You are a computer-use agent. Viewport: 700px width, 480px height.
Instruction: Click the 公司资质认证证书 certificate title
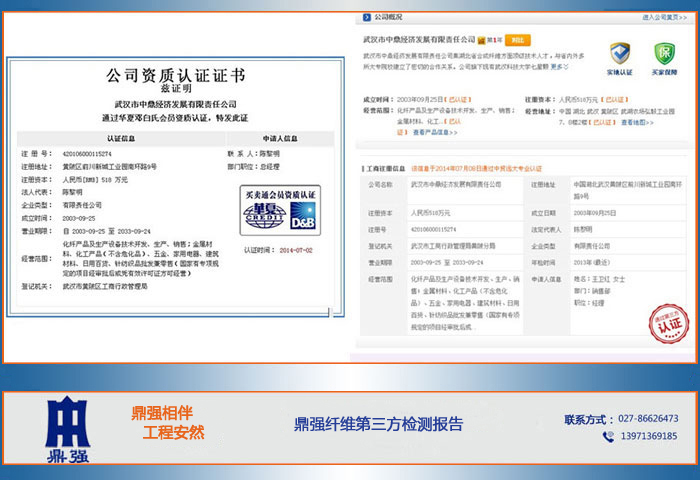tap(175, 75)
